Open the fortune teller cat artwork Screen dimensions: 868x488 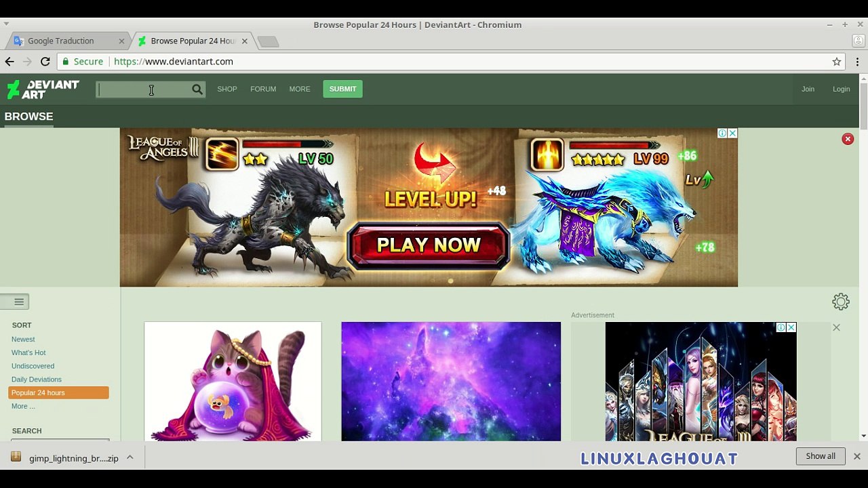click(x=233, y=382)
